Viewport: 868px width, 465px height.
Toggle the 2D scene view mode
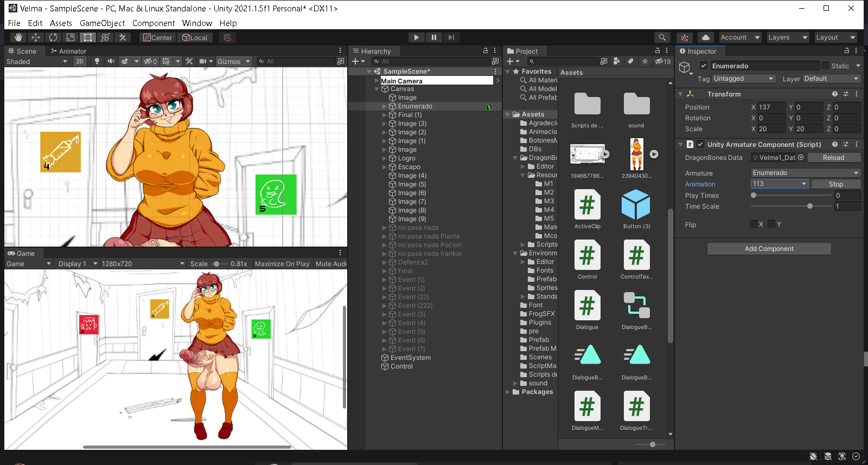[80, 61]
